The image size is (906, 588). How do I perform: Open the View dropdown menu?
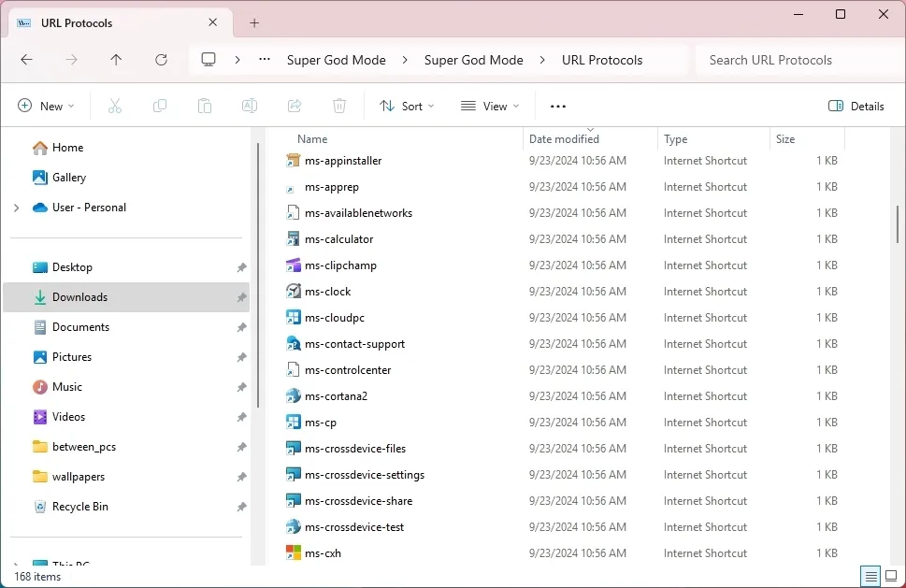pyautogui.click(x=489, y=106)
